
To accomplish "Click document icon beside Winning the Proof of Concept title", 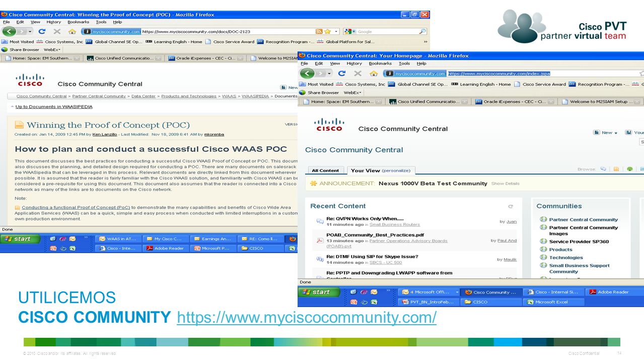I will pyautogui.click(x=19, y=125).
